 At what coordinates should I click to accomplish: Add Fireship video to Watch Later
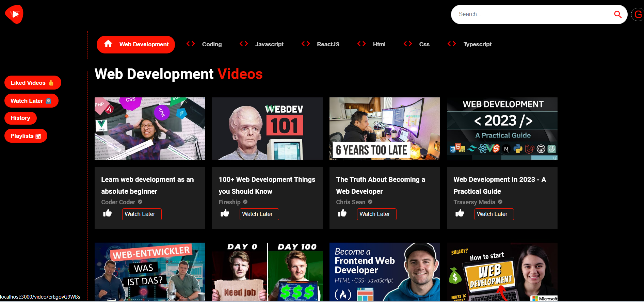click(x=259, y=214)
